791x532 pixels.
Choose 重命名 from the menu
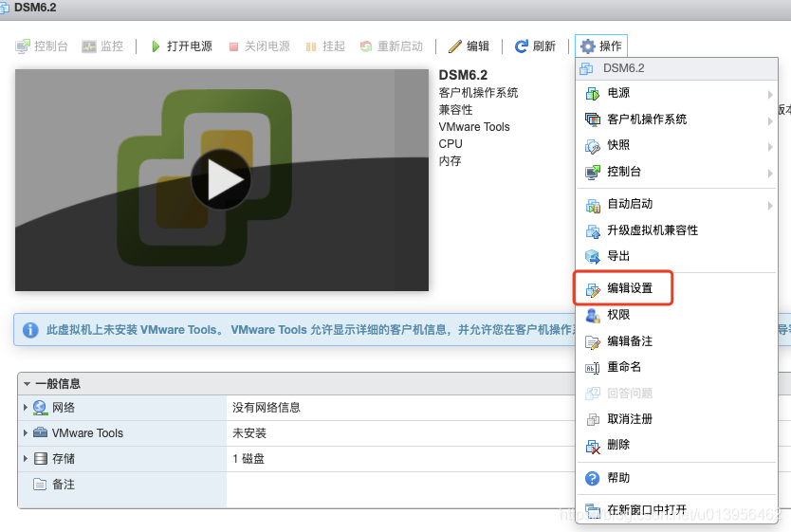[x=676, y=367]
